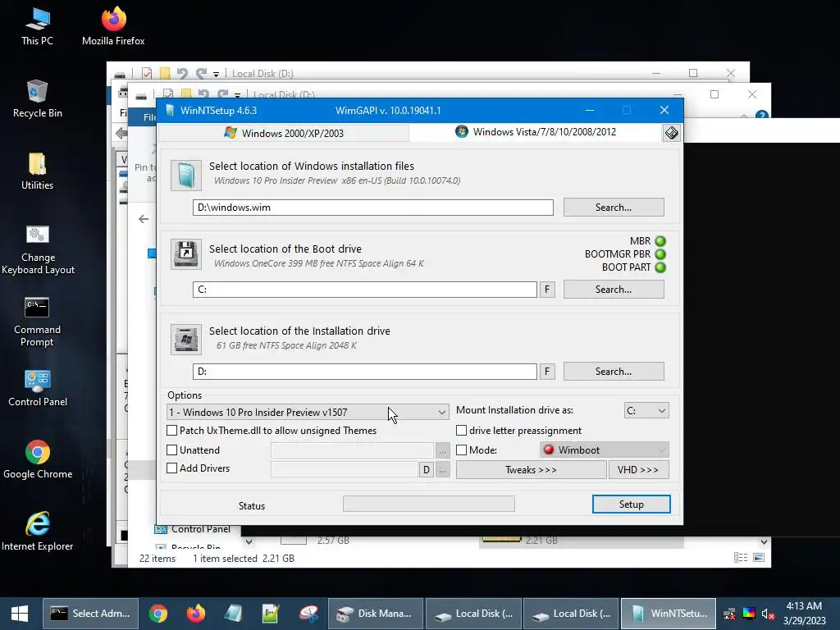
Task: Switch to Windows Vista/7/8/10/2008/2012 tab
Action: tap(536, 132)
